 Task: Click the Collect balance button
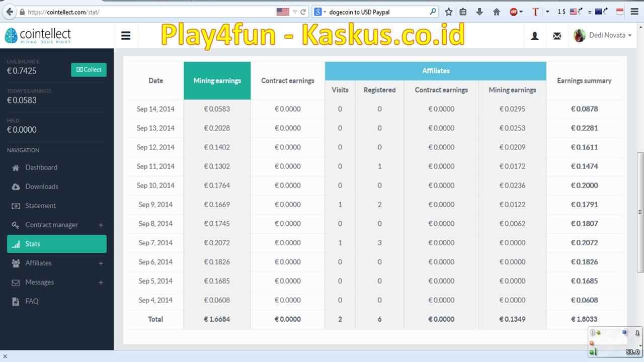click(89, 69)
